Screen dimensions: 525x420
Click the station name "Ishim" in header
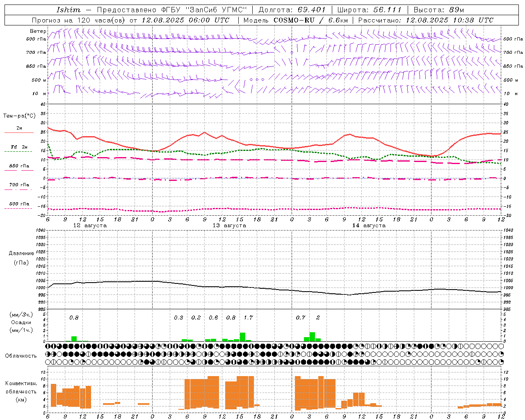(68, 10)
